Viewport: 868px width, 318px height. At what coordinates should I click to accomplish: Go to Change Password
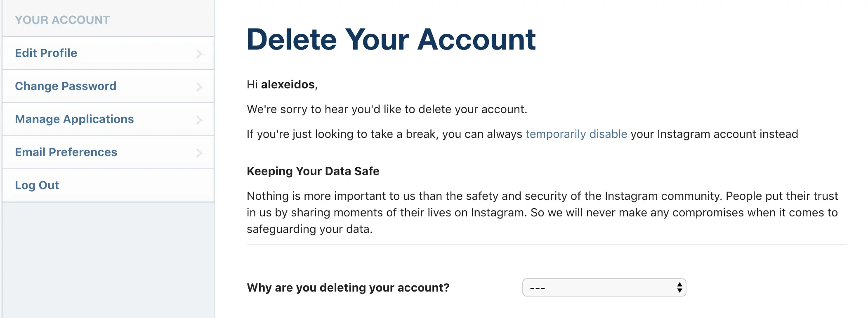coord(66,86)
